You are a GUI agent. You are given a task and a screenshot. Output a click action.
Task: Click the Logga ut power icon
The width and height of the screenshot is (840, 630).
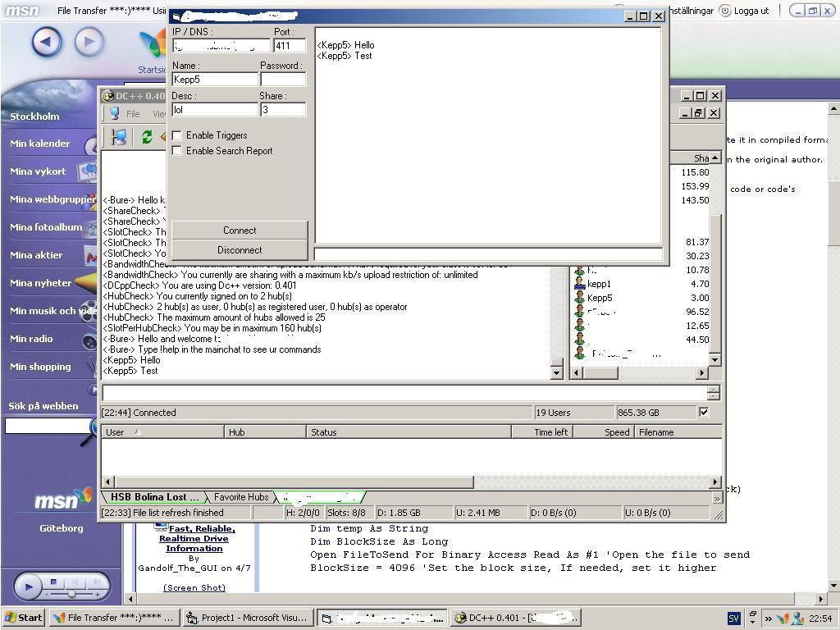point(725,11)
